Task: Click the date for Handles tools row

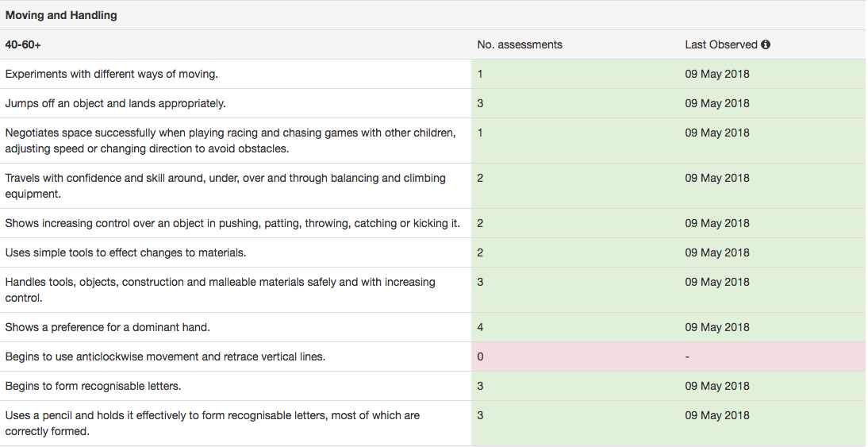Action: click(717, 282)
